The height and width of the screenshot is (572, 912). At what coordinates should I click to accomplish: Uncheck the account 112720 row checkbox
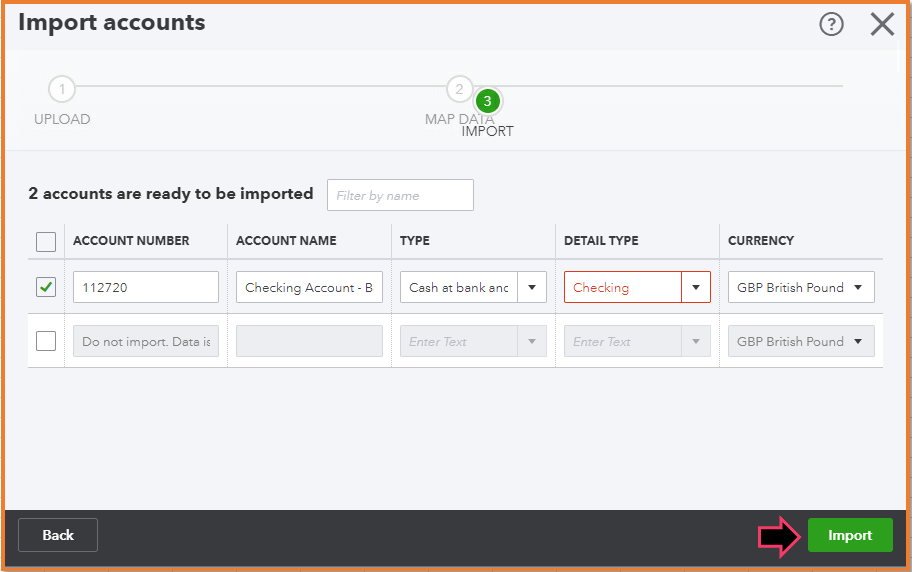pos(46,287)
